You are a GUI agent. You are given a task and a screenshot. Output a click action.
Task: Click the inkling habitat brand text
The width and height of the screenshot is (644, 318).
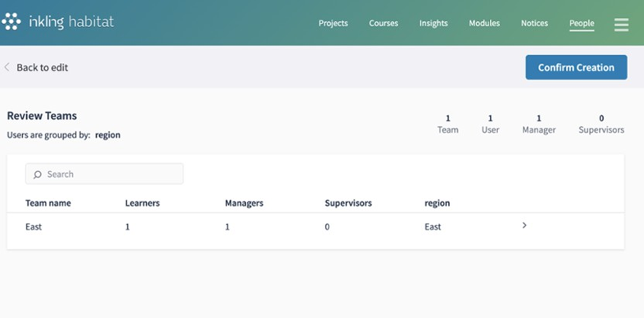[71, 23]
